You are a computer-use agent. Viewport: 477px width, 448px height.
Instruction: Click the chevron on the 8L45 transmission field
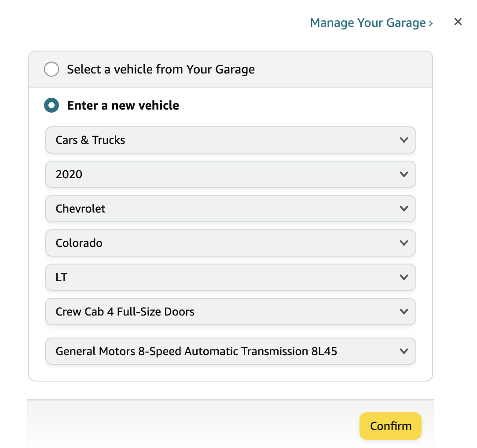pyautogui.click(x=404, y=351)
